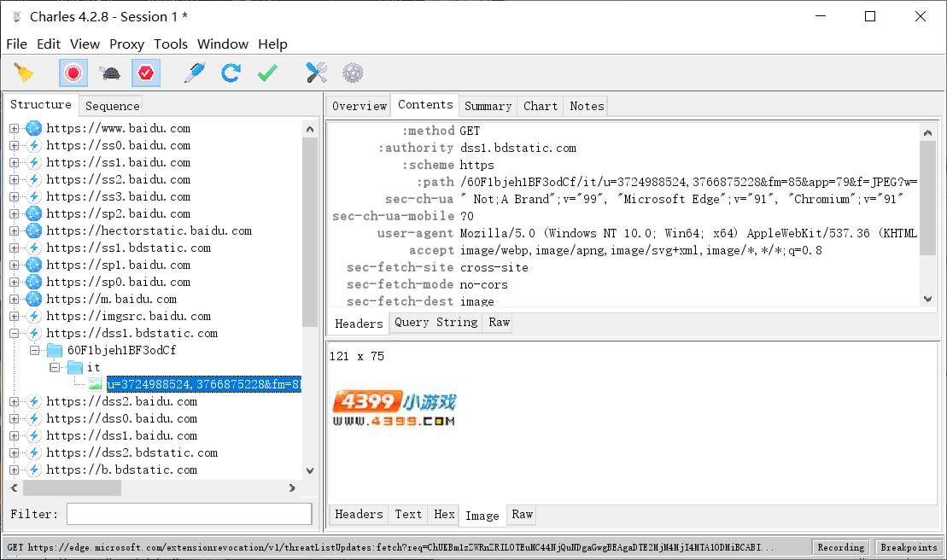Click the :authority dss1.bdstatic.com header row
Image resolution: width=947 pixels, height=560 pixels.
623,148
